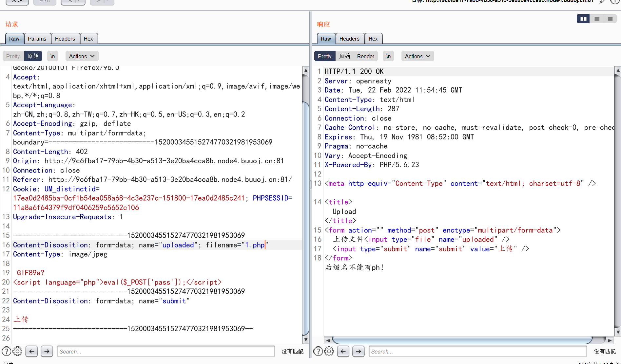This screenshot has width=621, height=364.
Task: Select response Hex tab
Action: 373,39
